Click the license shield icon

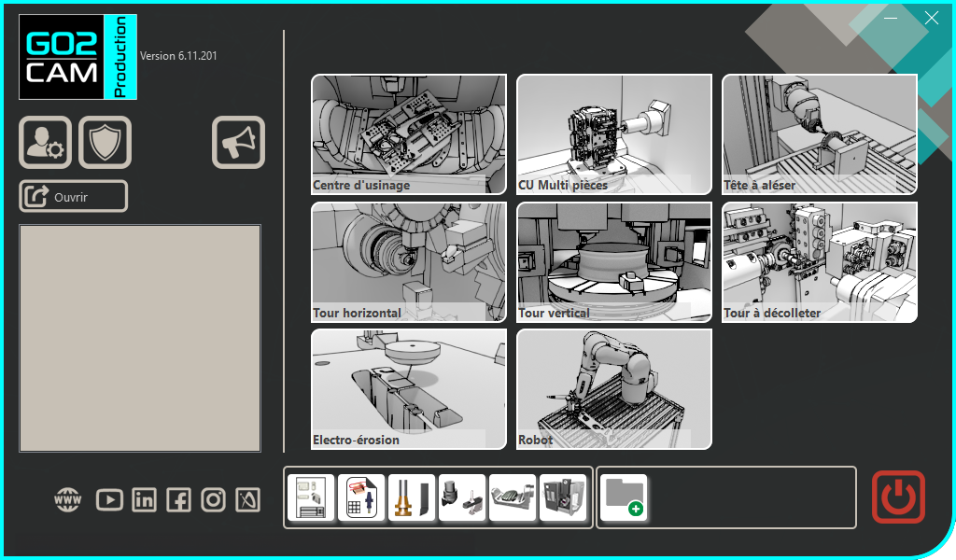point(105,142)
